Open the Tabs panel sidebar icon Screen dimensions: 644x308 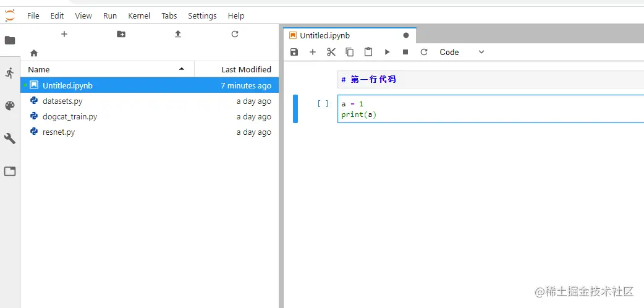coord(10,171)
